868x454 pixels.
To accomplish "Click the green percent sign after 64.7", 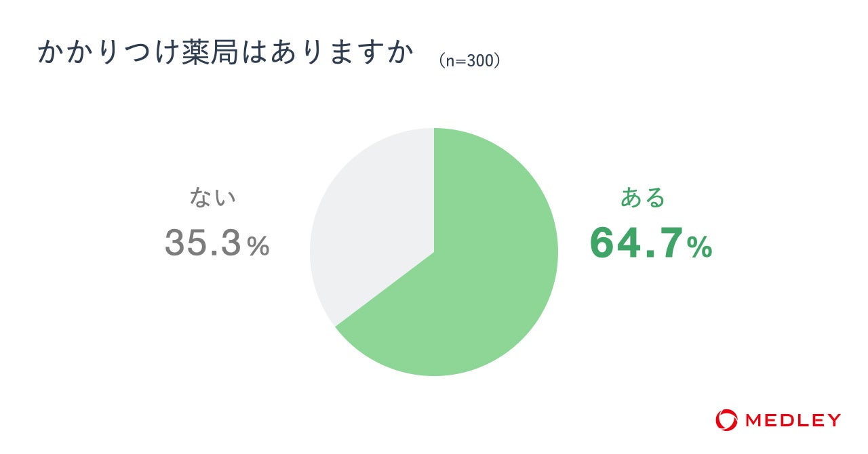I will click(699, 247).
